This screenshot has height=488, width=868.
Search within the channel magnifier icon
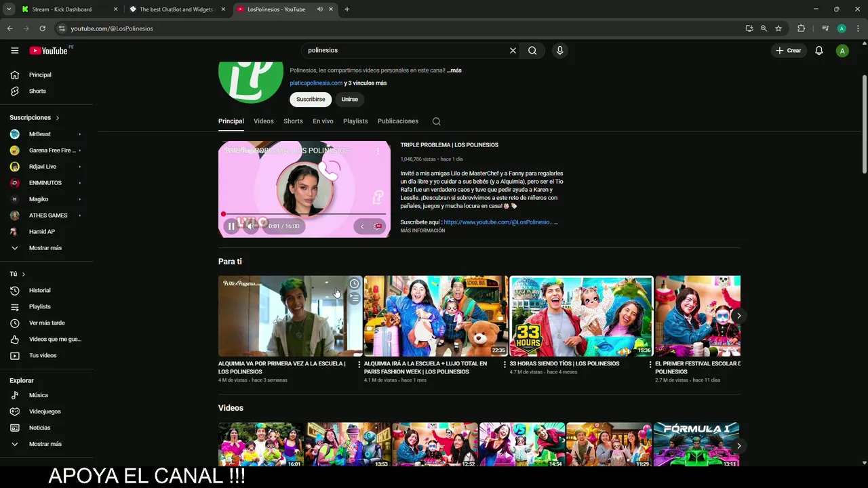(436, 121)
